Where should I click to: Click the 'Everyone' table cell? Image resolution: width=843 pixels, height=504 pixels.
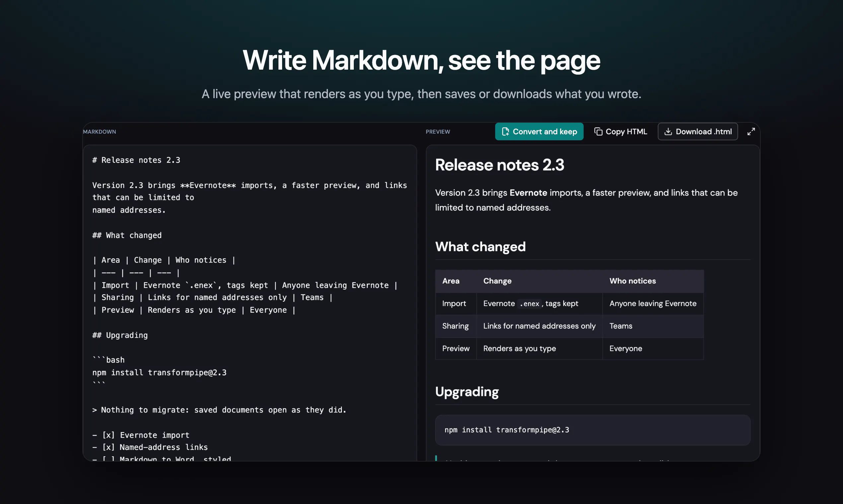[653, 348]
